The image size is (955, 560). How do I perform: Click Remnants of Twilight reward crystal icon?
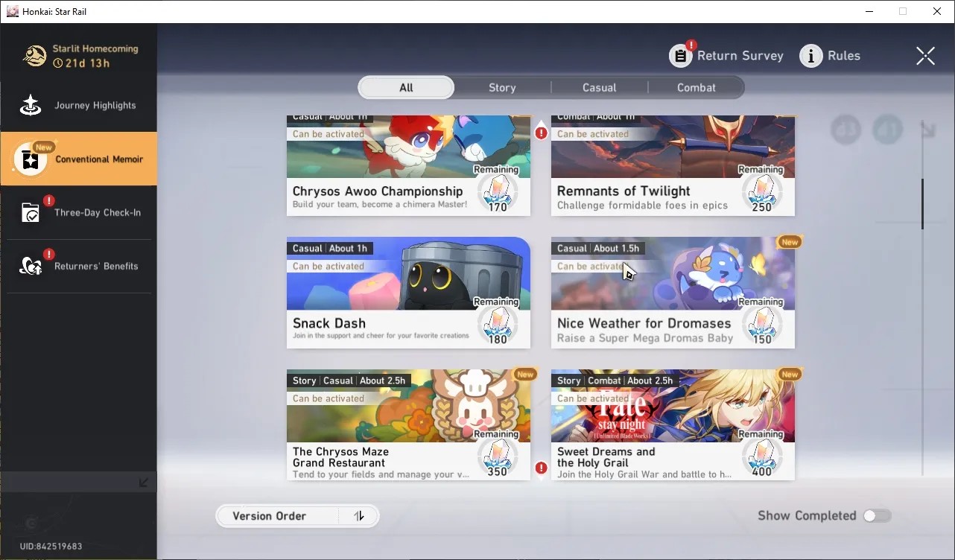[761, 193]
